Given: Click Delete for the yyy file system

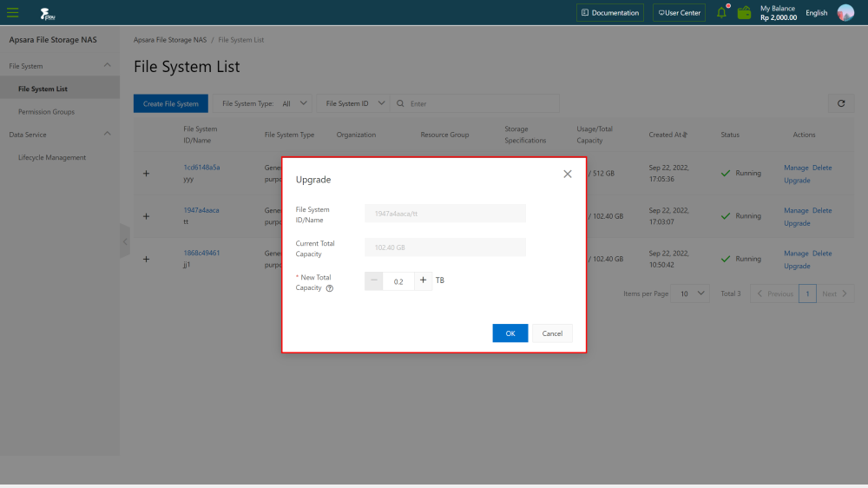Looking at the screenshot, I should pyautogui.click(x=822, y=168).
